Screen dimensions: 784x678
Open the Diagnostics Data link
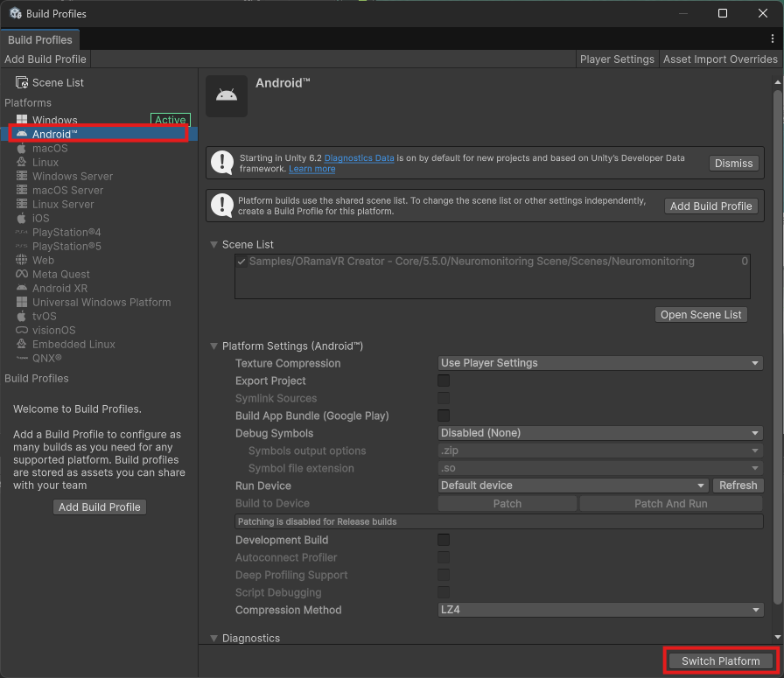pyautogui.click(x=359, y=158)
